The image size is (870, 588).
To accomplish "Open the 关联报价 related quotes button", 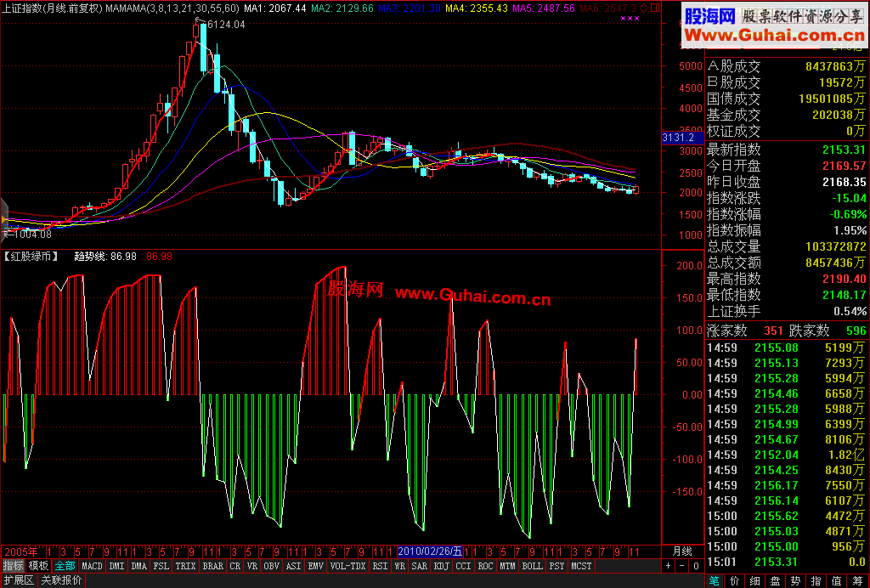I will pos(61,581).
